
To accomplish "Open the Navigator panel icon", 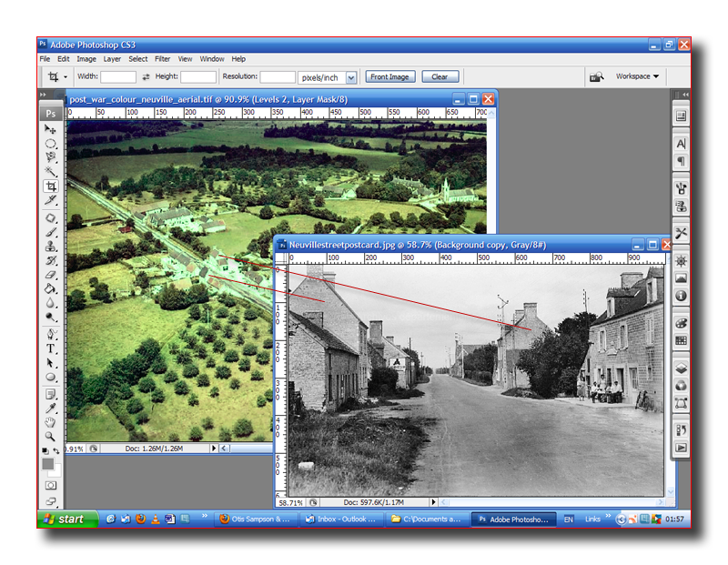I will pyautogui.click(x=681, y=261).
